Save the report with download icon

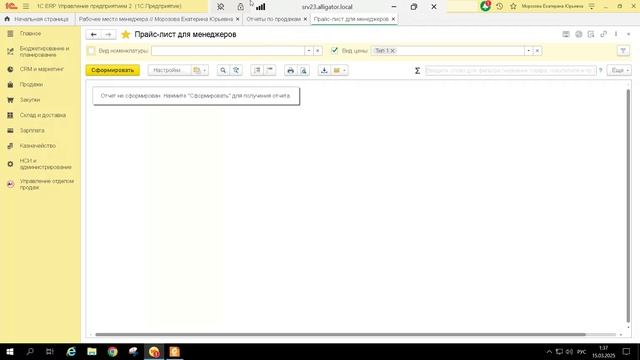(324, 70)
